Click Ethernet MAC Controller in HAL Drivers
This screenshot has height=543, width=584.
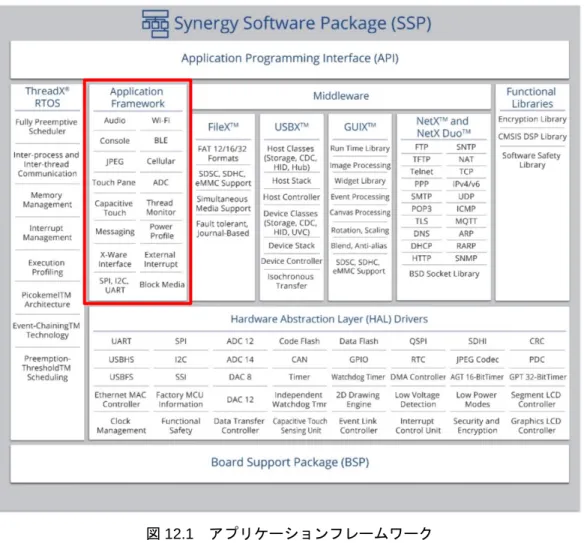click(121, 399)
